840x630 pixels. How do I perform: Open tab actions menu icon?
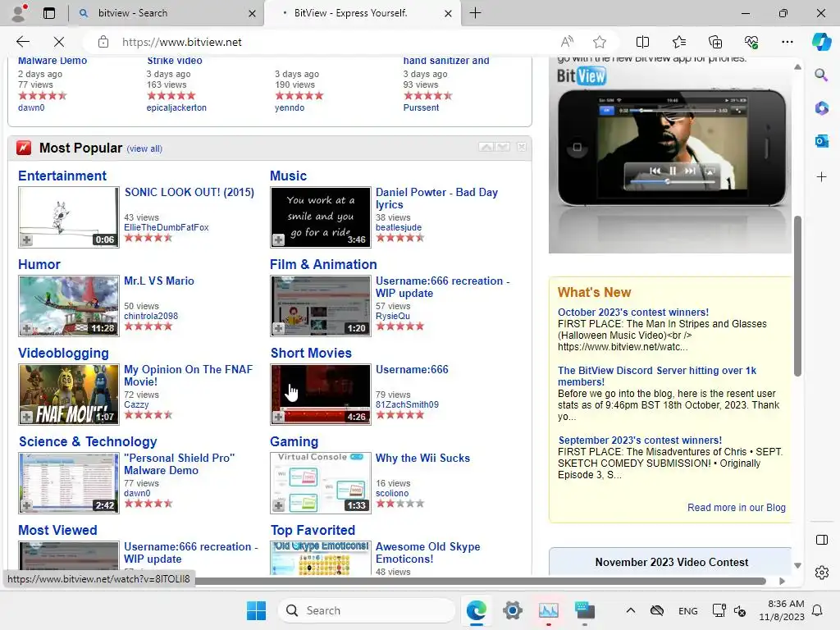click(x=49, y=13)
